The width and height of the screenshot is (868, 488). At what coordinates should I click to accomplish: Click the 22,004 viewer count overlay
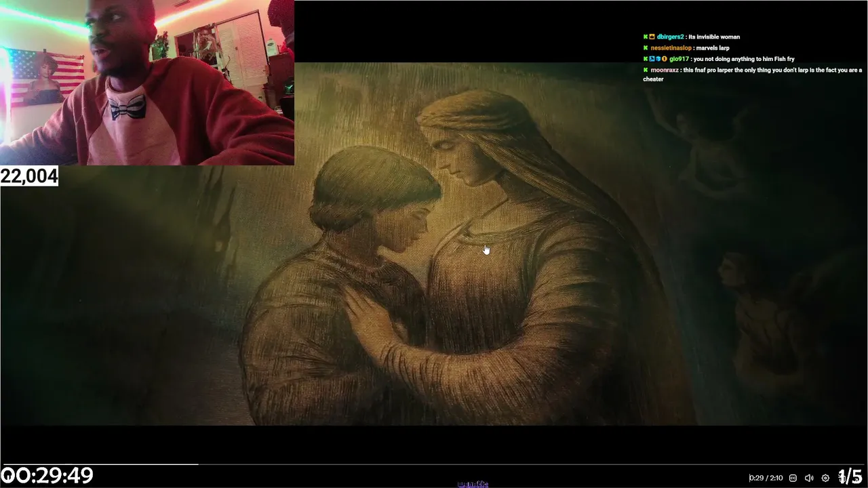tap(29, 176)
